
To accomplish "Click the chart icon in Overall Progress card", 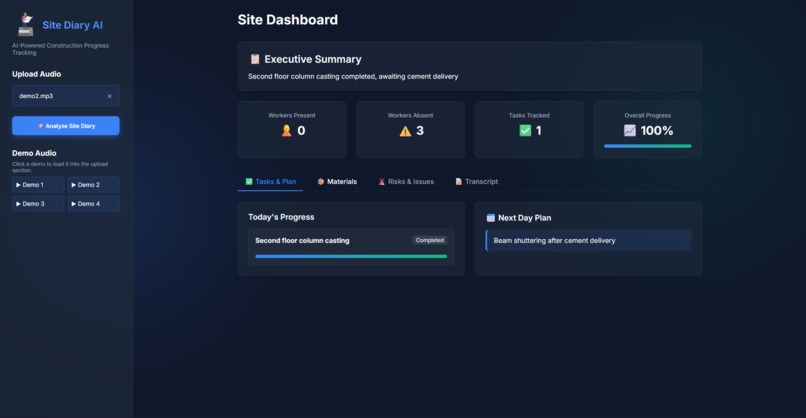I will 630,131.
